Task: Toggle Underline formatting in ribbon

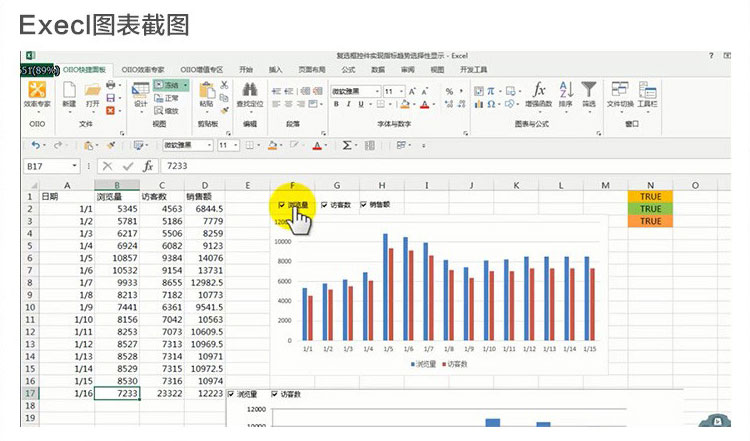Action: coord(361,104)
